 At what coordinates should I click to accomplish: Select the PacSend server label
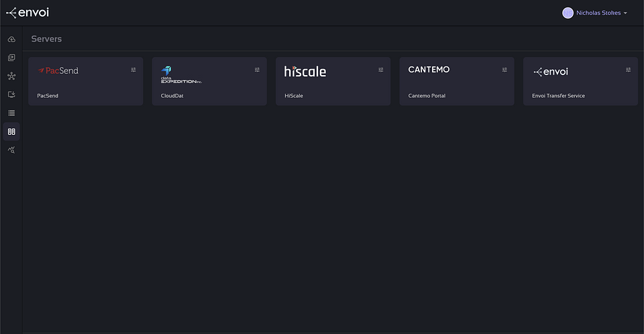pyautogui.click(x=48, y=96)
